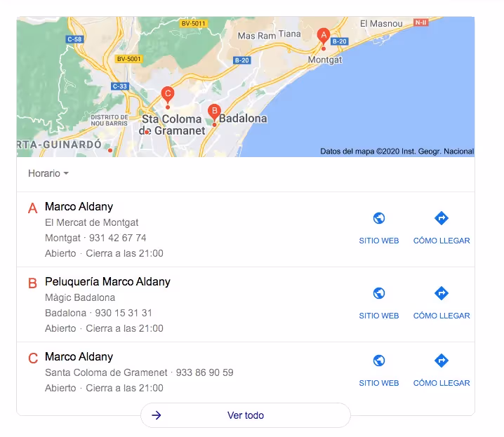The height and width of the screenshot is (437, 504).
Task: Click map pin A near Montgat
Action: point(324,36)
